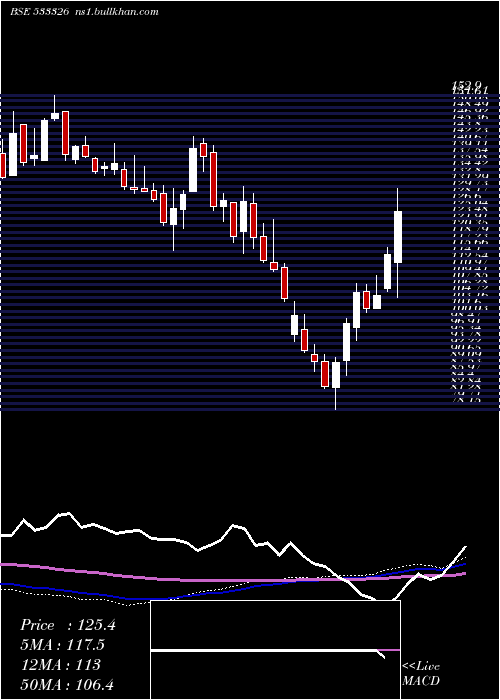This screenshot has width=500, height=700.
Task: Click the 134.42 price axis label
Action: coord(470,163)
